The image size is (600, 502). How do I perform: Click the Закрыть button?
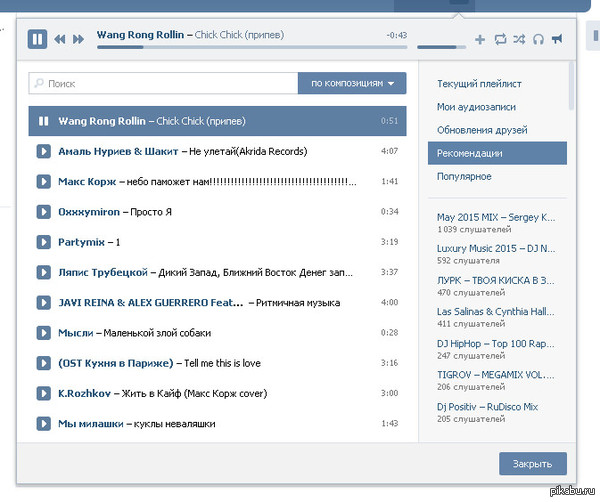pos(532,464)
